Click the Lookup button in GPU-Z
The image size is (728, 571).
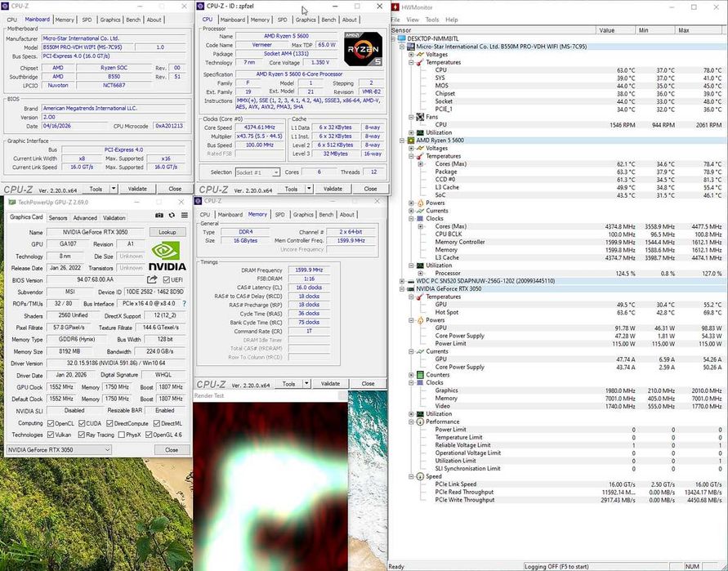coord(167,232)
